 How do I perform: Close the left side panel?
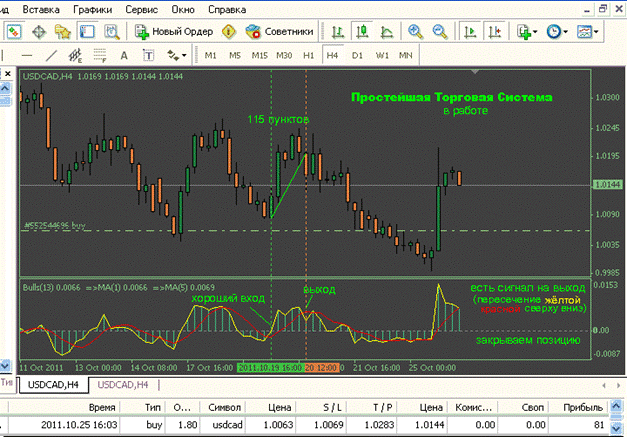point(8,74)
